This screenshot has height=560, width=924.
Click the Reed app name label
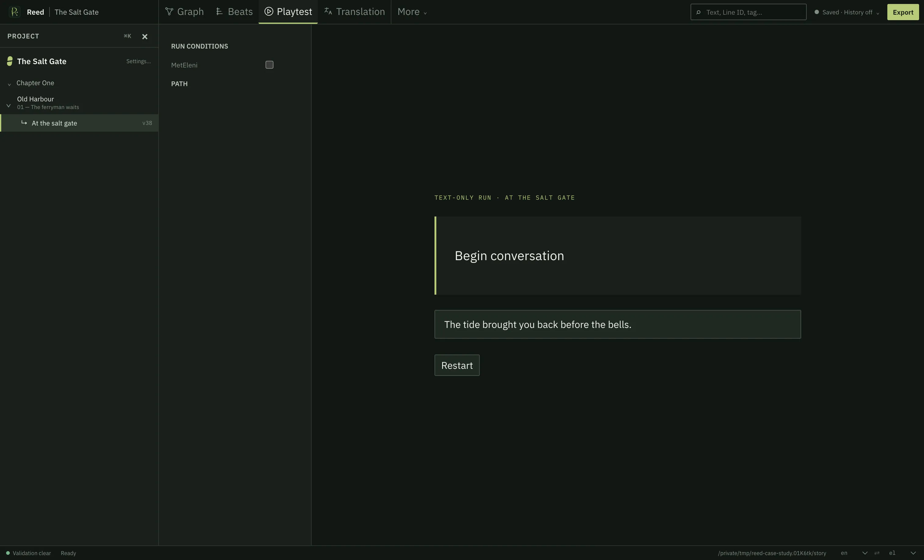coord(35,12)
